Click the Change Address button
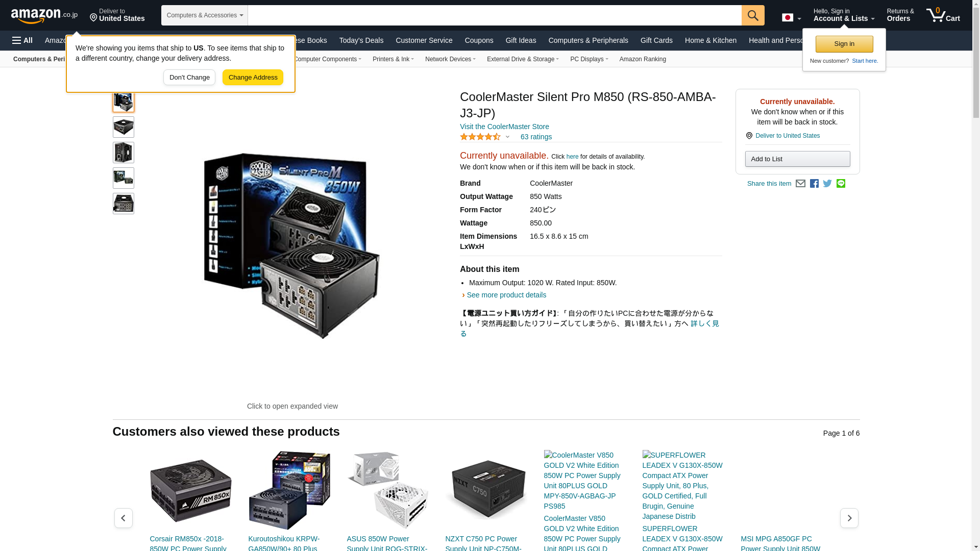 (253, 78)
